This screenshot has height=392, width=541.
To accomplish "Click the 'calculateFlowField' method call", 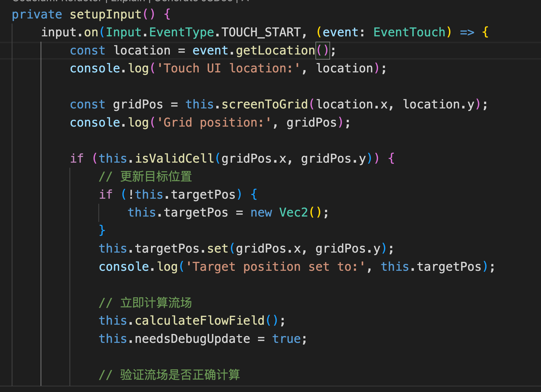I will point(200,321).
